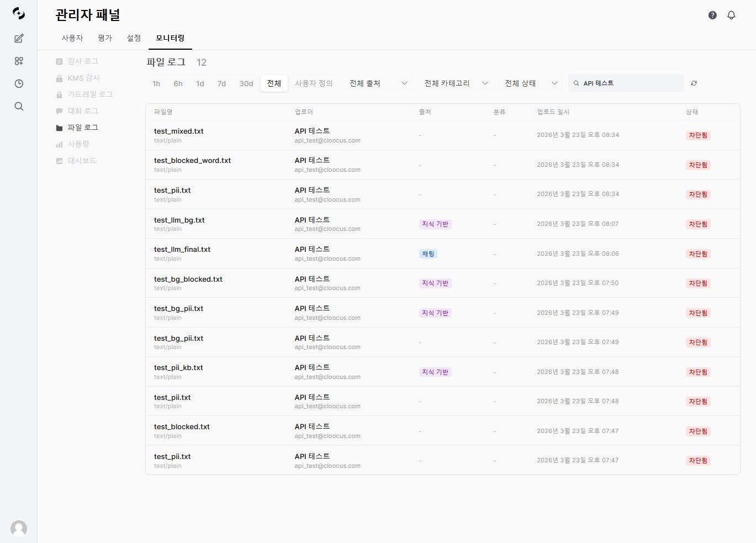Click the 파일 로그 page heading
The image size is (756, 543).
(166, 62)
